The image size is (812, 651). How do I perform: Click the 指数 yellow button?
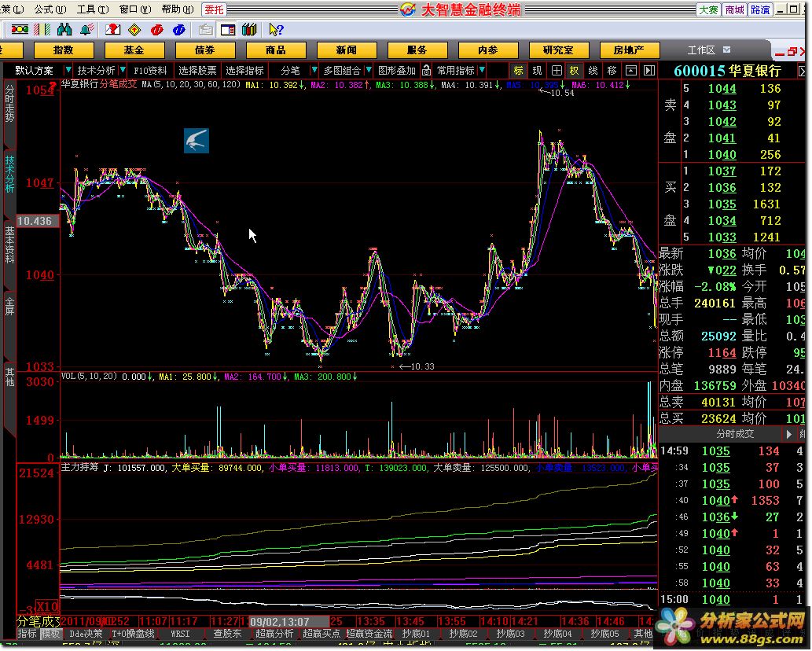tap(63, 50)
